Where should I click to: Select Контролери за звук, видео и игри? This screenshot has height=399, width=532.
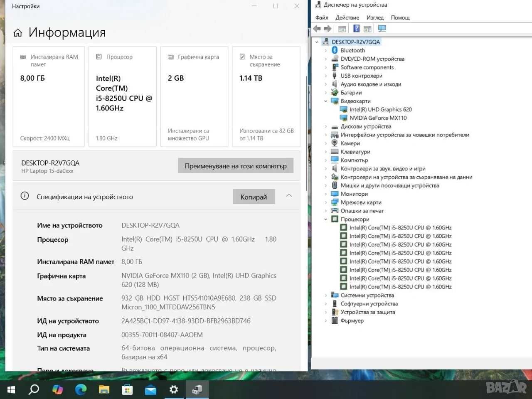[383, 169]
